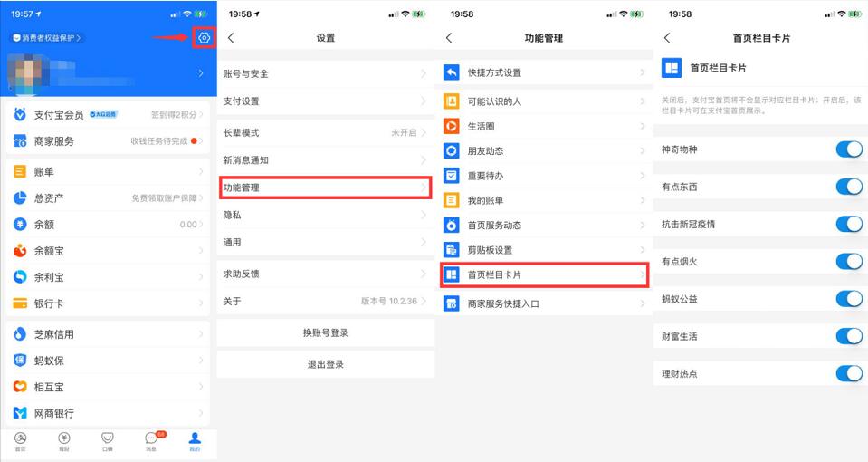Tap the 商家服务 shop icon
868x462 pixels.
pos(20,141)
